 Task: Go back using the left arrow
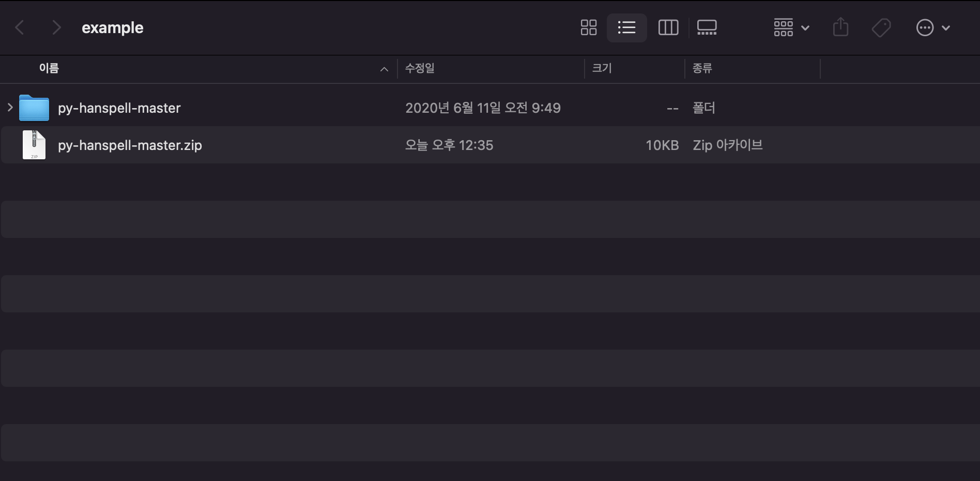[20, 27]
